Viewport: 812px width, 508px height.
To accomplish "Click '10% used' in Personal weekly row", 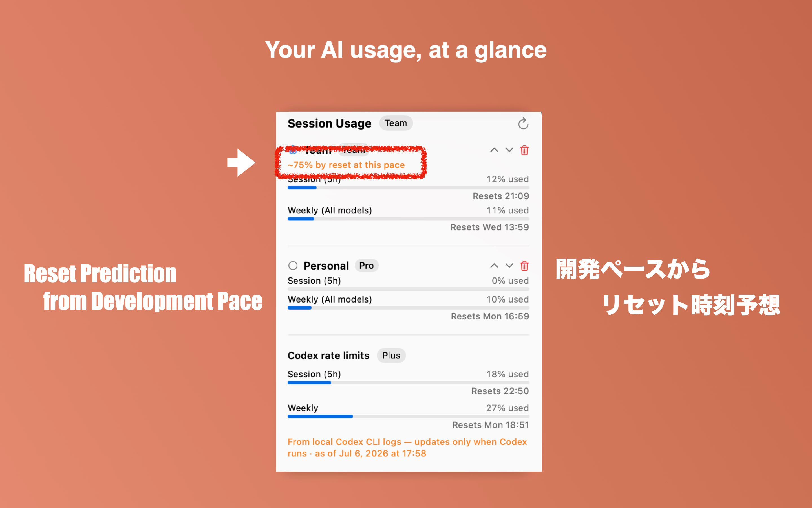I will pos(508,299).
